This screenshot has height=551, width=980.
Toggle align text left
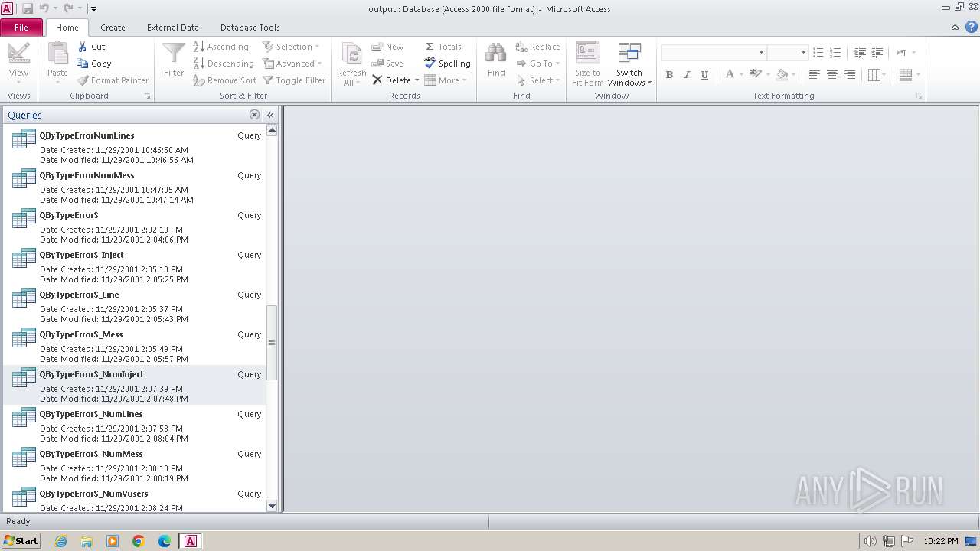pyautogui.click(x=814, y=75)
